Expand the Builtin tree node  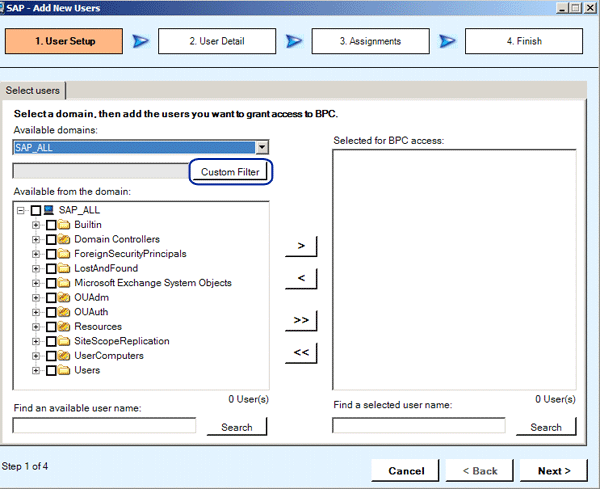point(36,225)
